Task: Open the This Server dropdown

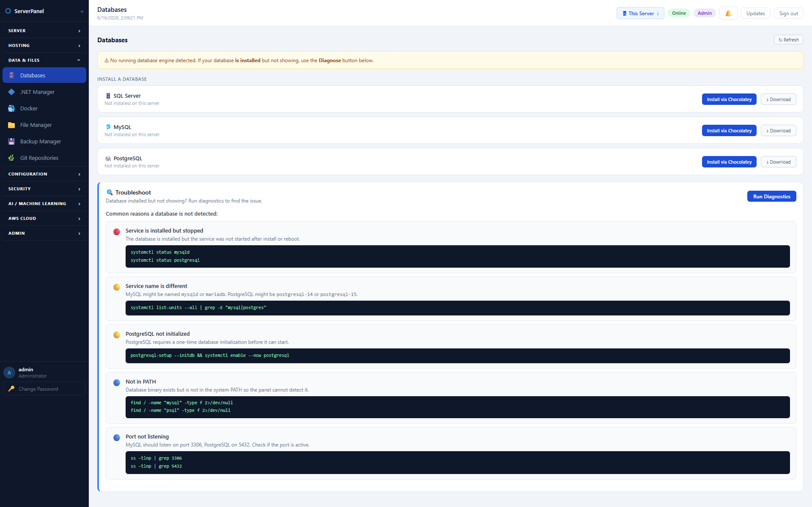Action: click(x=640, y=13)
